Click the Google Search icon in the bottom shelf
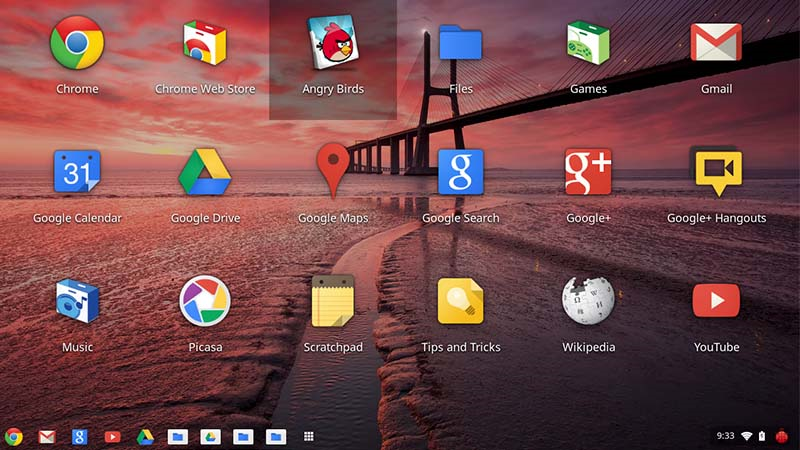The width and height of the screenshot is (800, 450). click(79, 437)
